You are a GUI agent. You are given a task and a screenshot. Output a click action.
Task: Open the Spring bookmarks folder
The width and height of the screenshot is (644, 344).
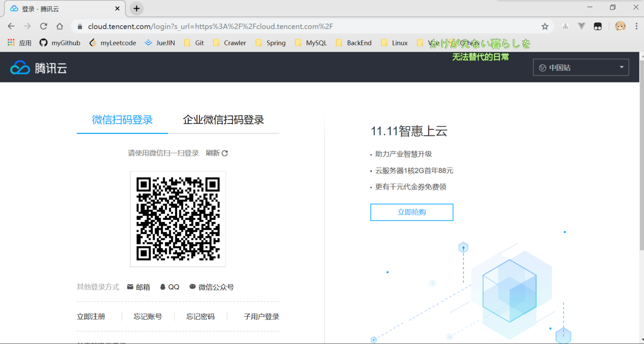[271, 43]
